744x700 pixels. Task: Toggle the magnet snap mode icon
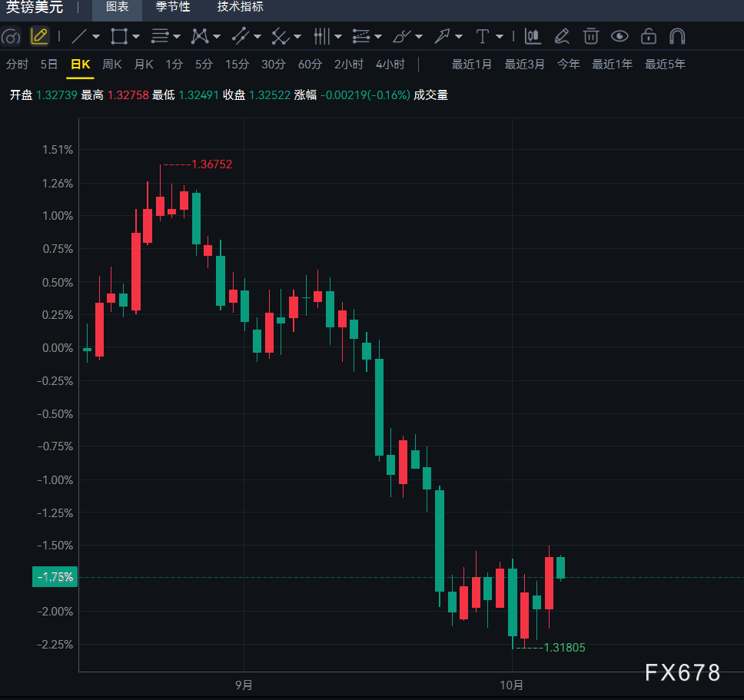(677, 37)
